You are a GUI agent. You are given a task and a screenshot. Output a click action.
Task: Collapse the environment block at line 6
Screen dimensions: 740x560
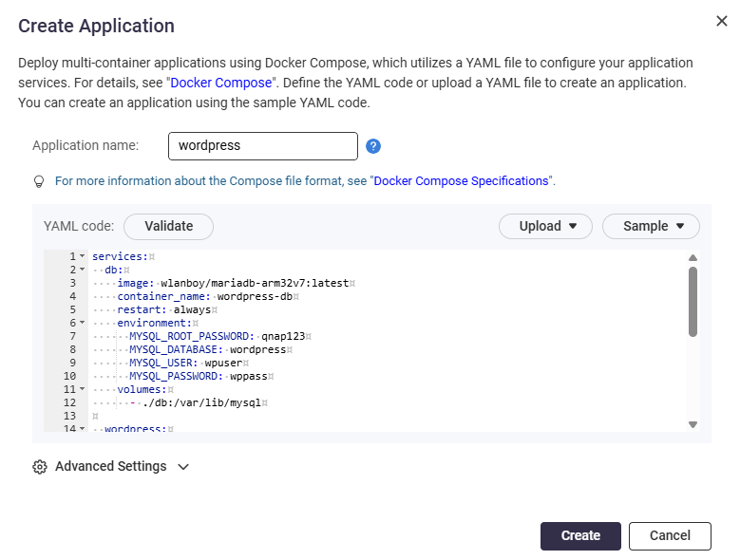(x=82, y=323)
